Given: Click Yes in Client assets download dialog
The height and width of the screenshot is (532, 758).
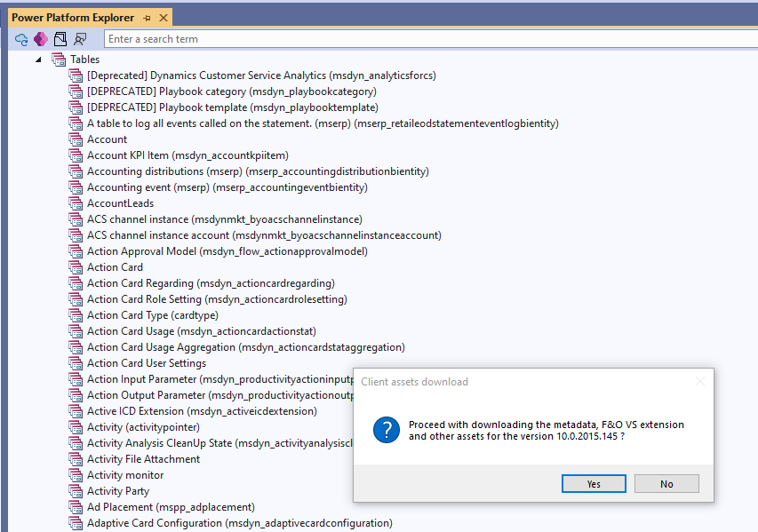Looking at the screenshot, I should pyautogui.click(x=594, y=484).
